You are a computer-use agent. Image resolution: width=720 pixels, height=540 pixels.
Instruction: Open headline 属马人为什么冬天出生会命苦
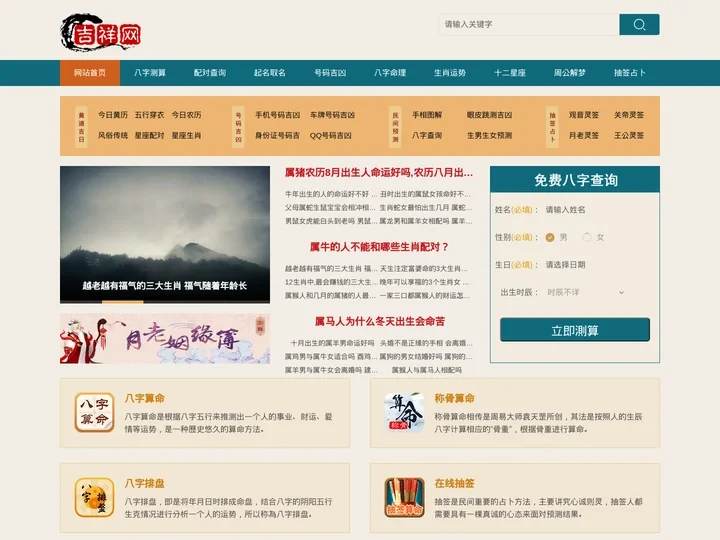click(x=380, y=321)
